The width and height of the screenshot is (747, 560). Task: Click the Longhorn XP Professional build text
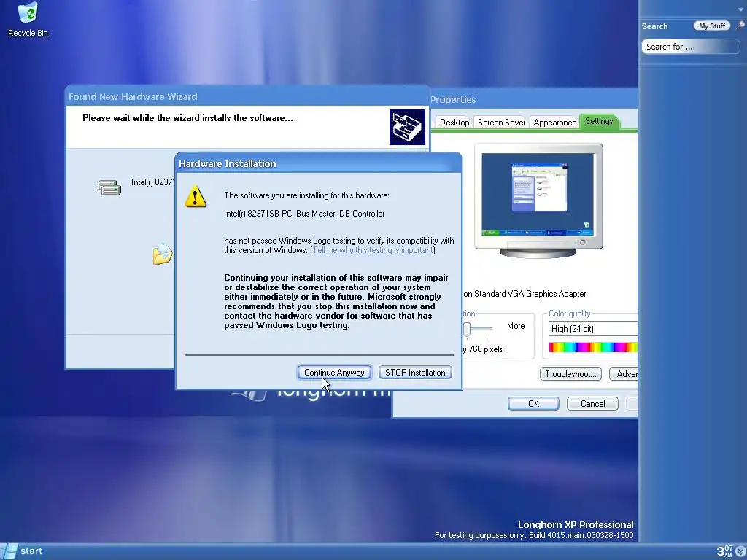point(533,529)
